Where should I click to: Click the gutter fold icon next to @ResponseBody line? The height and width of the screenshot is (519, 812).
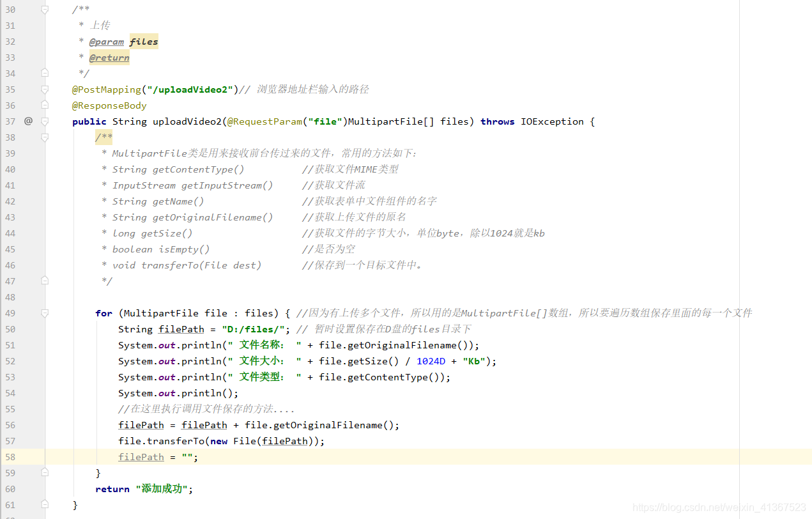[x=44, y=105]
